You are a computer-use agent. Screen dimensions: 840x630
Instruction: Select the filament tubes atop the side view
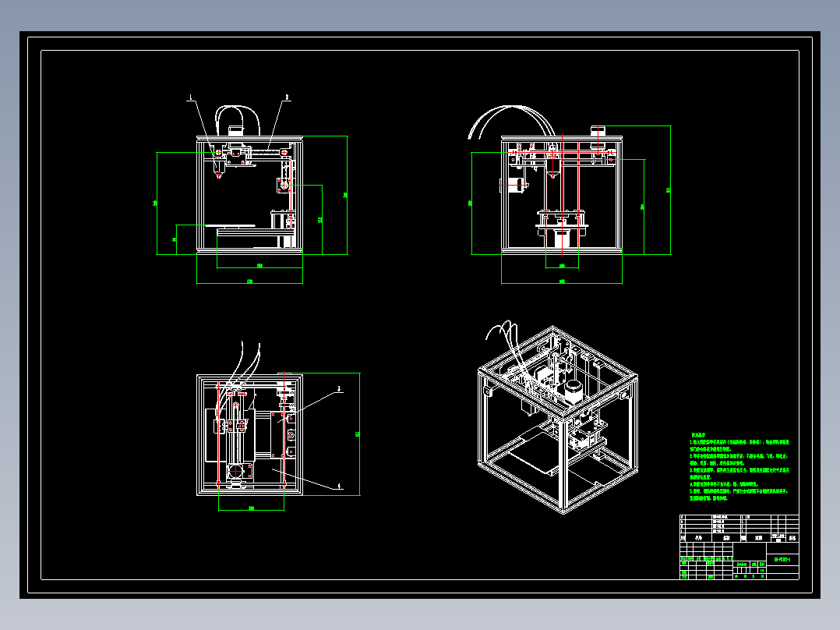click(x=513, y=122)
